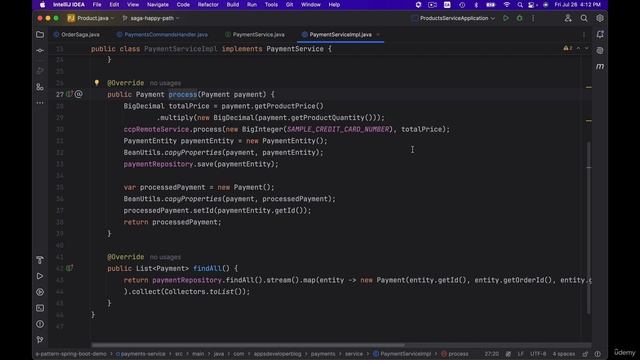640x360 pixels.
Task: Open the Problems tool window icon
Action: pyautogui.click(x=40, y=324)
